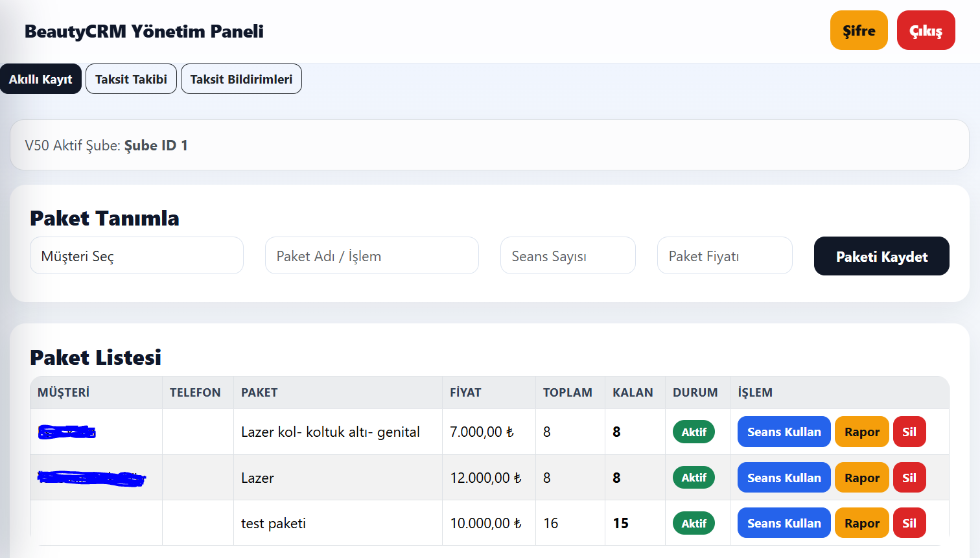Use a session for test paketi
980x558 pixels.
click(x=784, y=523)
